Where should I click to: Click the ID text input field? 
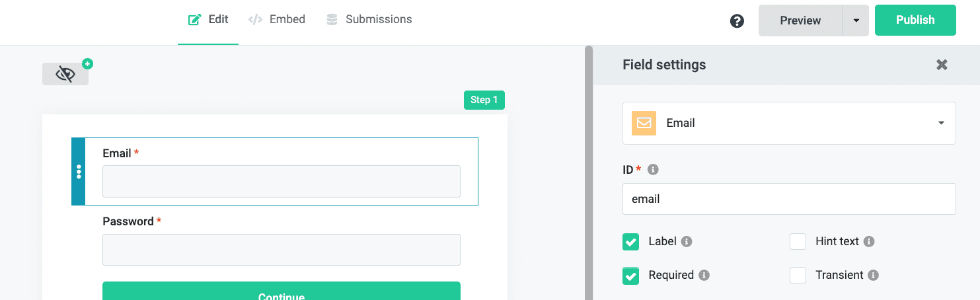point(789,199)
